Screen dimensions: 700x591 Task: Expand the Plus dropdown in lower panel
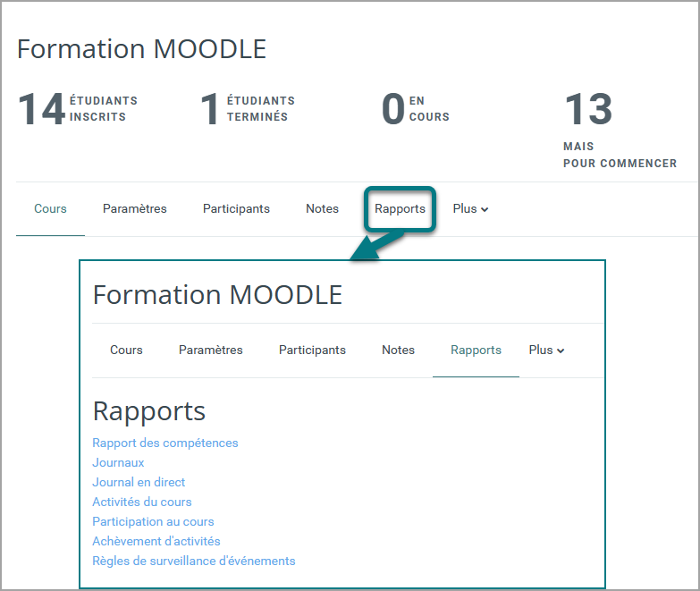546,350
